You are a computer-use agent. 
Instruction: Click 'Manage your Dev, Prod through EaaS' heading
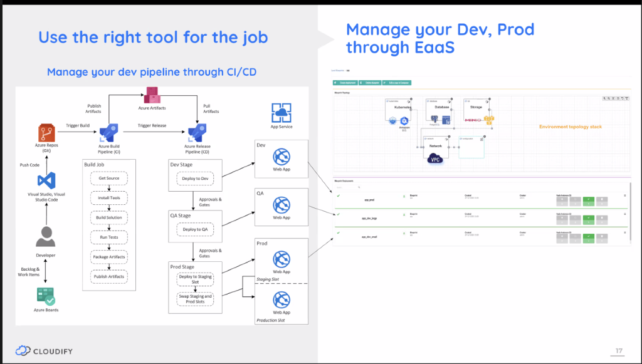[x=440, y=38]
